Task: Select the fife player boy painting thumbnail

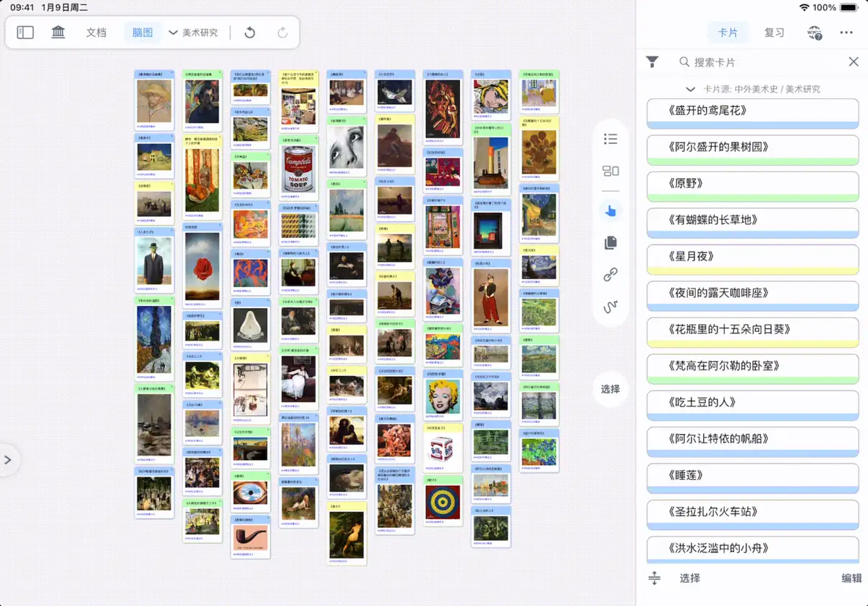Action: 491,296
